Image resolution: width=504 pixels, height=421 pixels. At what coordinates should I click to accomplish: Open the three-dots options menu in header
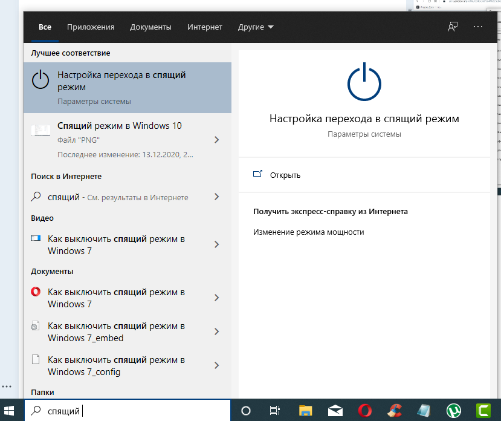click(x=478, y=27)
